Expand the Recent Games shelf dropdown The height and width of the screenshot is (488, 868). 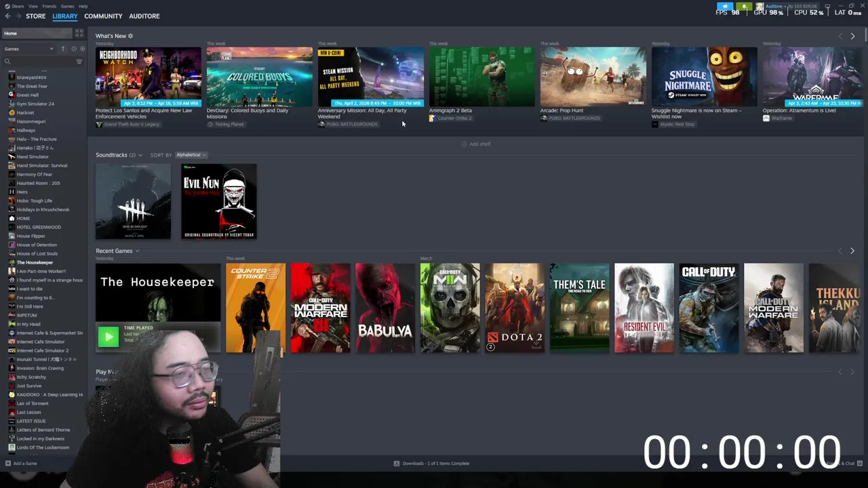click(137, 251)
